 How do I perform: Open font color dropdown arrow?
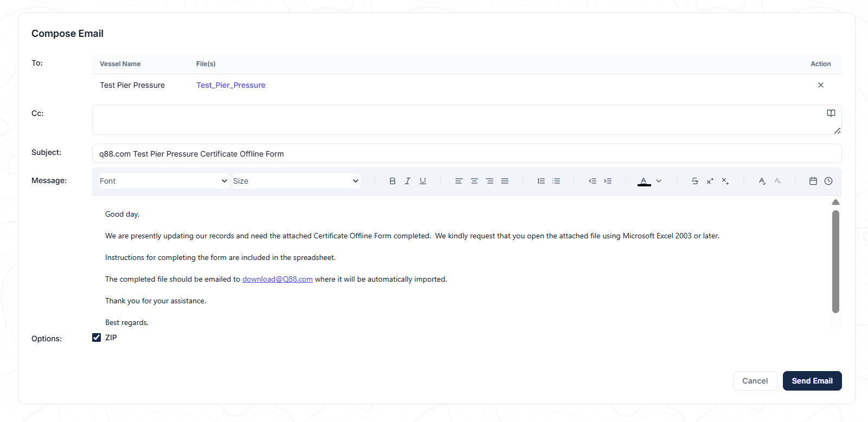659,181
